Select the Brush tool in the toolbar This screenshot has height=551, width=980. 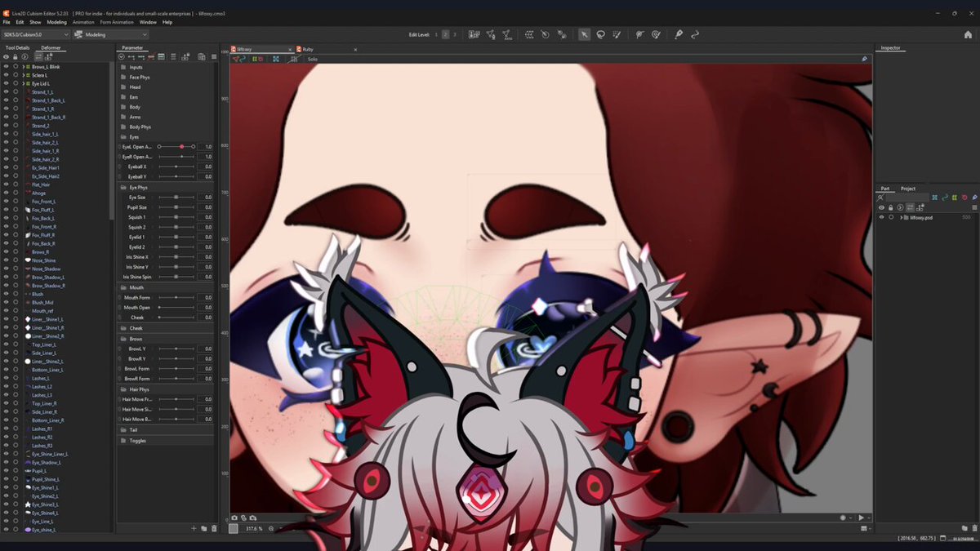tap(618, 34)
